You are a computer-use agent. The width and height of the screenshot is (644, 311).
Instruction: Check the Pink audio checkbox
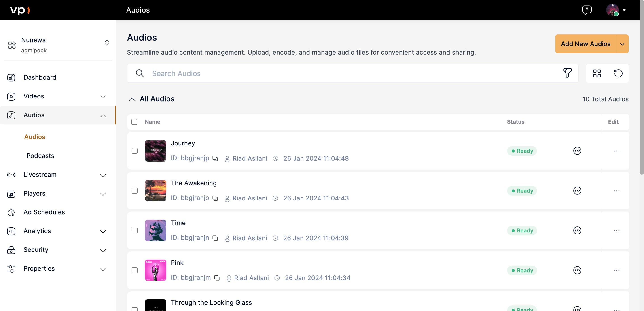click(134, 270)
